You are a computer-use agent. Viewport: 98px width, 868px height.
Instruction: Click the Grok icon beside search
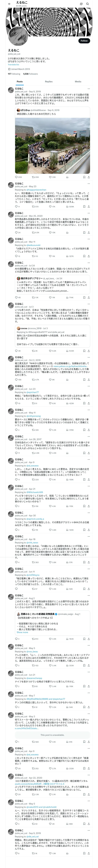81,4
